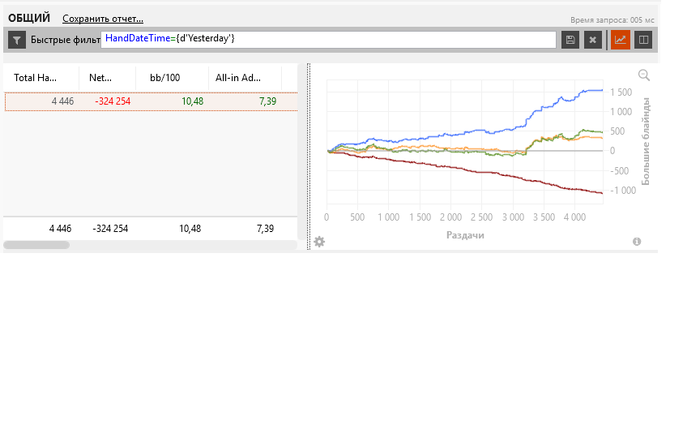Click the chart zoom magnifier icon
The image size is (700, 438).
(x=644, y=75)
